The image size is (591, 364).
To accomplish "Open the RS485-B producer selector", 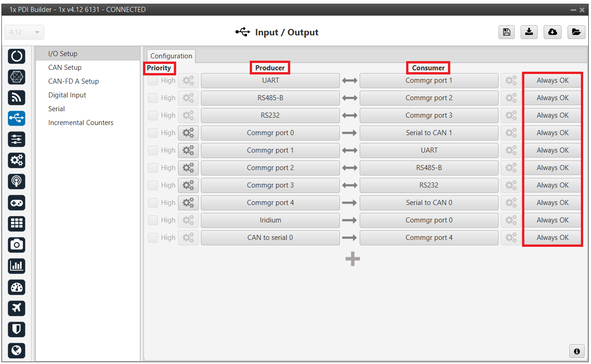I will [x=270, y=98].
